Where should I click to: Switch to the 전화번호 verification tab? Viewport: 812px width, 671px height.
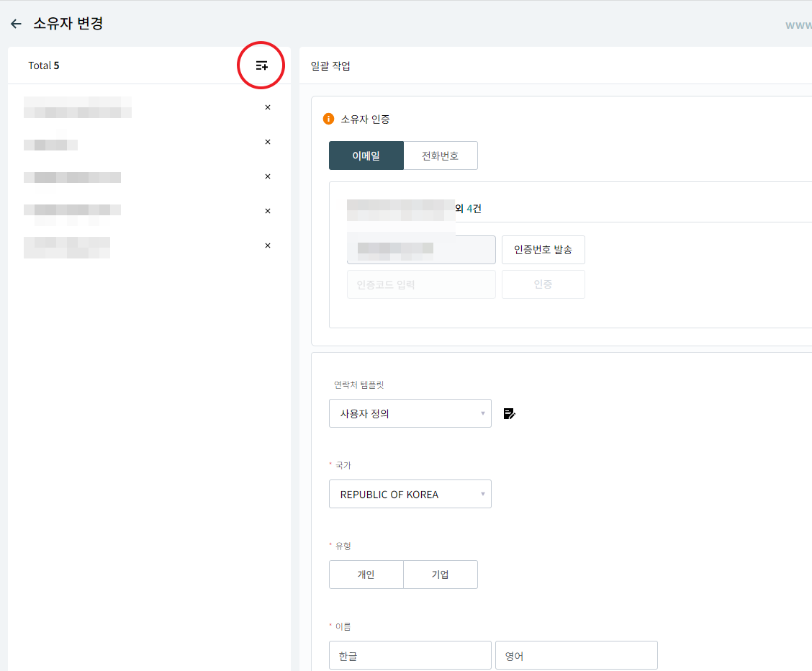click(x=440, y=156)
